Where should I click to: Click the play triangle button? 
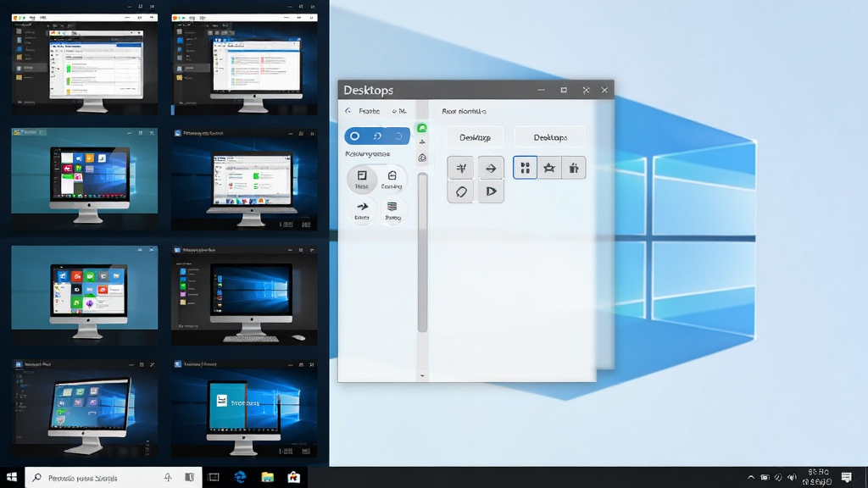click(491, 191)
